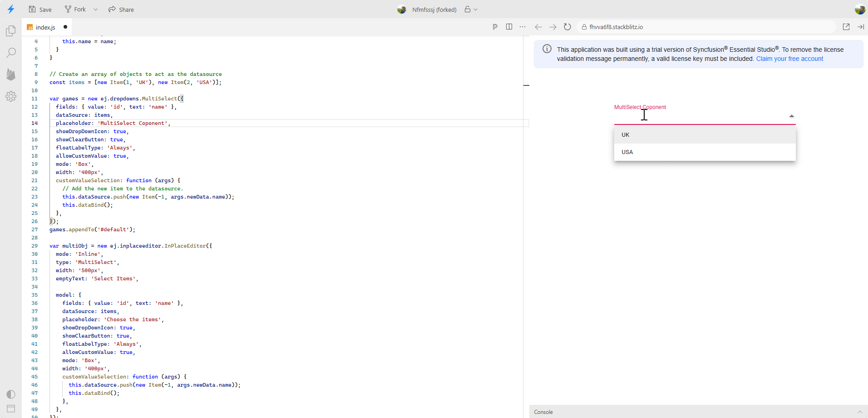This screenshot has width=868, height=418.
Task: Expand the Console panel chevron
Action: click(x=859, y=412)
